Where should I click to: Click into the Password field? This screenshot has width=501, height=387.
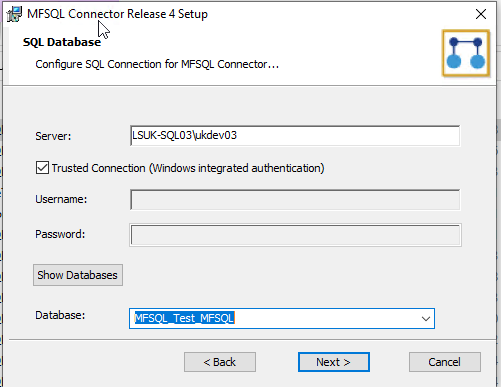click(295, 235)
